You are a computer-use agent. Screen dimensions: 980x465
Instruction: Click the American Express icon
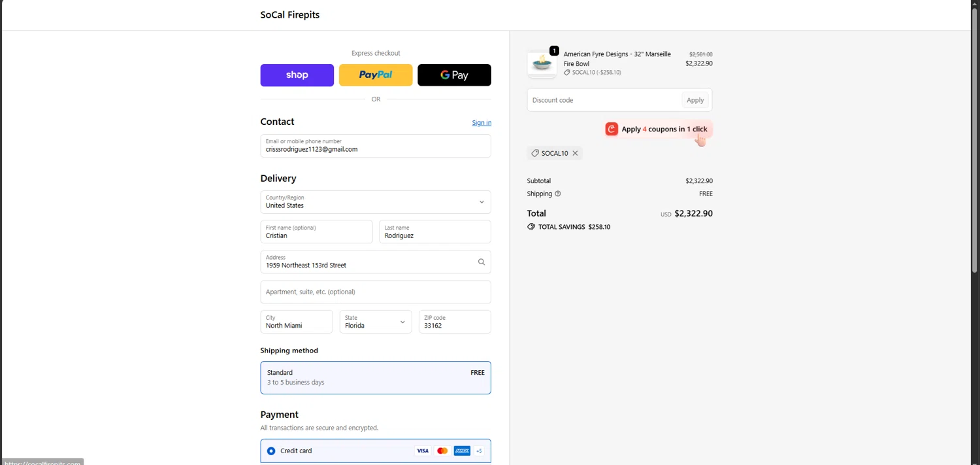[462, 451]
